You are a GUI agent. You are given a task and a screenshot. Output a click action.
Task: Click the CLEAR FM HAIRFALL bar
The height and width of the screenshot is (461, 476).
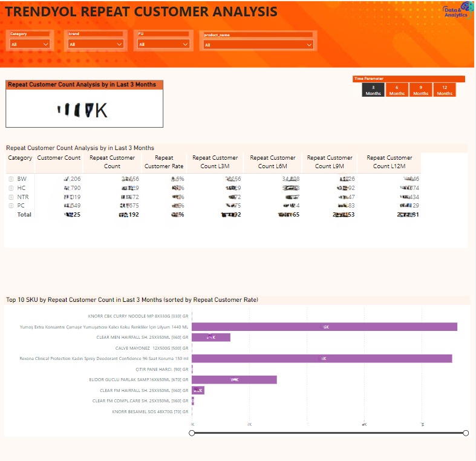198,390
